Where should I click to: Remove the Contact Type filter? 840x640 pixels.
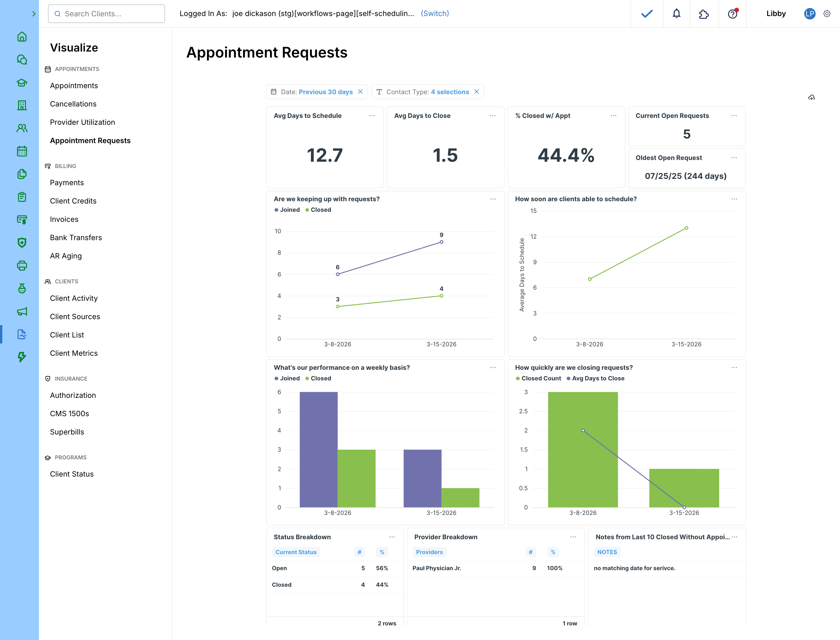pos(477,92)
